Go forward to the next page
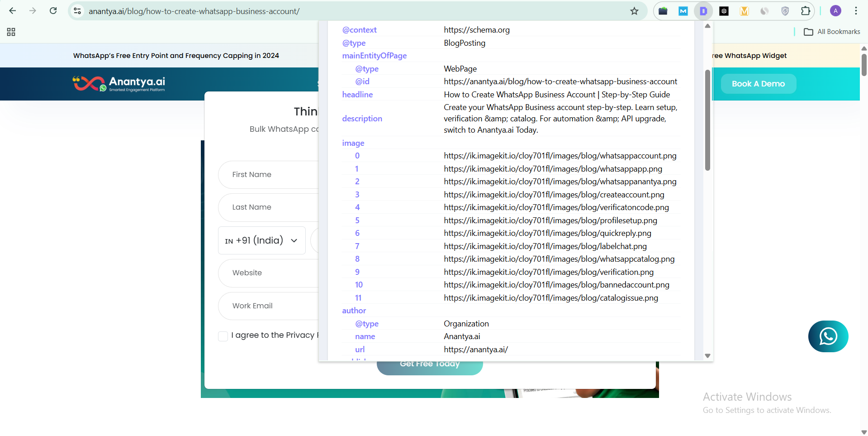Viewport: 868px width, 436px height. tap(33, 11)
